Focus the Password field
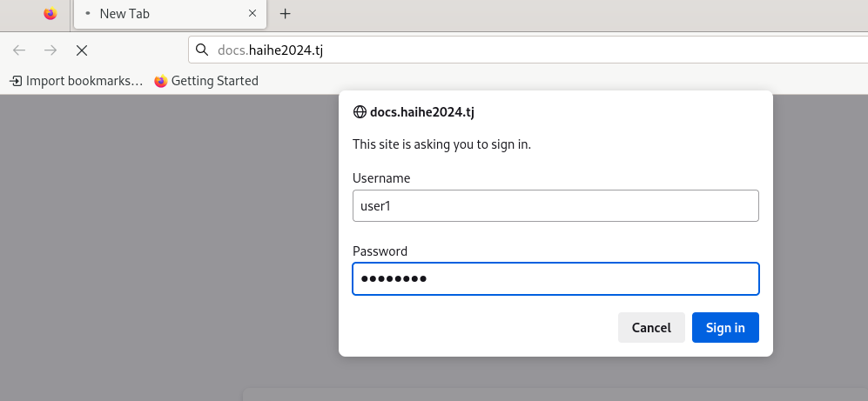The height and width of the screenshot is (401, 868). [555, 278]
